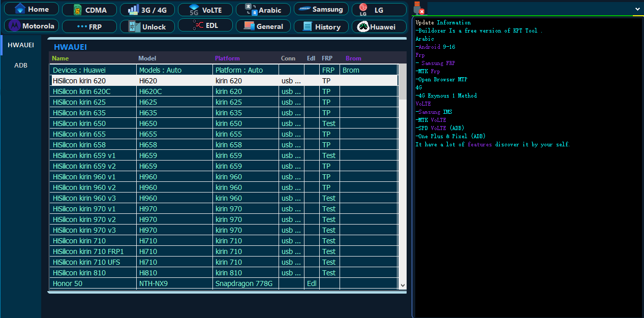Click the EDL button's connection icon
Viewport: 644px width, 318px height.
(198, 25)
